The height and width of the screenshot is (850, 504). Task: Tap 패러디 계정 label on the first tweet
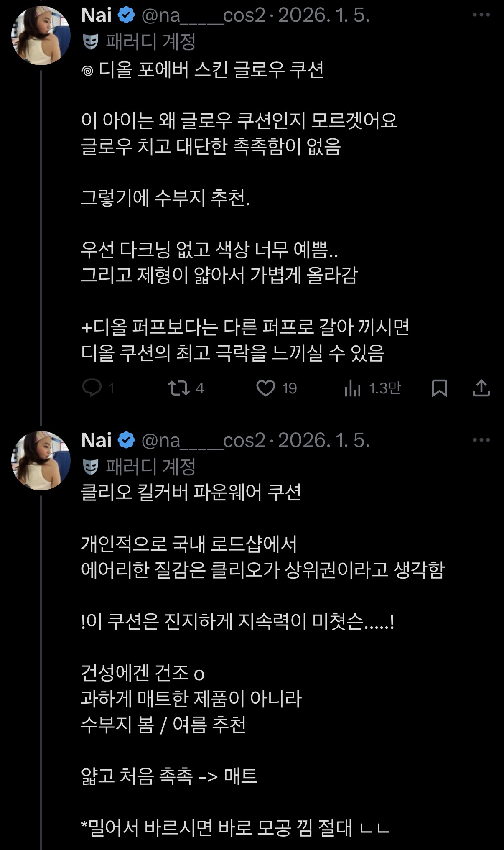click(150, 41)
